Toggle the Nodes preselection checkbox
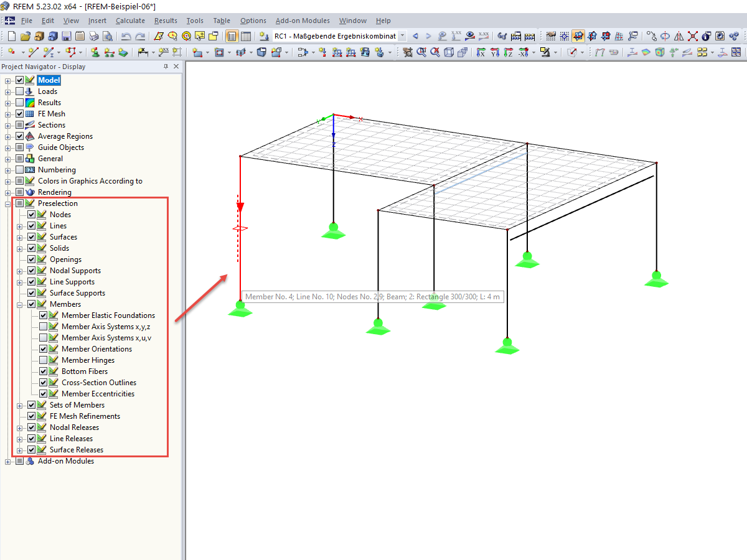Screen dimensions: 747x560 (x=31, y=215)
